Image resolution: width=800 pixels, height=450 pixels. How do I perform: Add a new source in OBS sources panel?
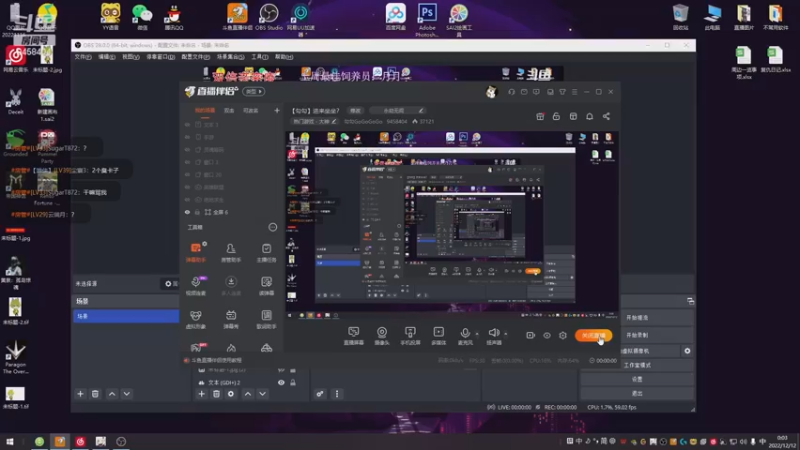(x=202, y=394)
